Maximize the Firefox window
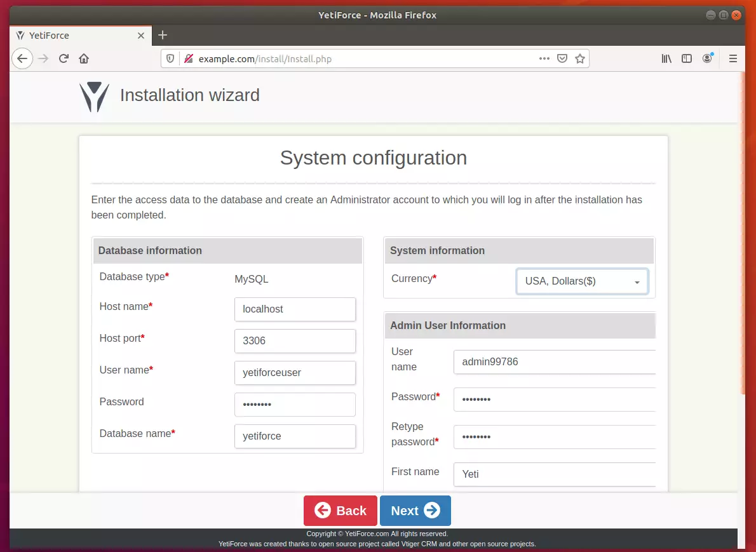The image size is (756, 552). (x=723, y=15)
